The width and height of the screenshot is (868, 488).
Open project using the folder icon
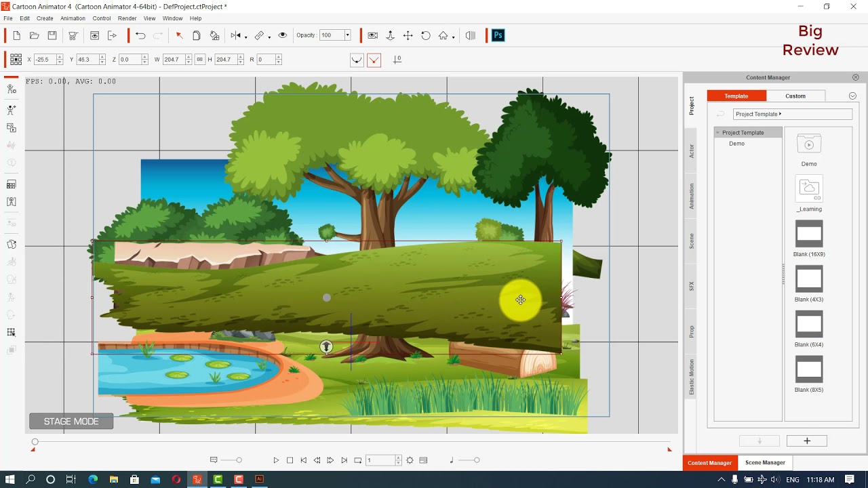[34, 35]
